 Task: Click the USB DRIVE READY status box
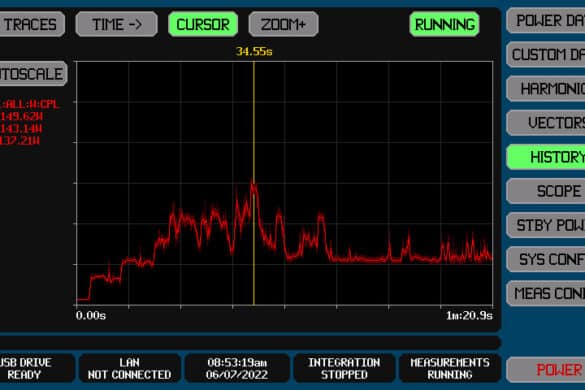coord(37,368)
